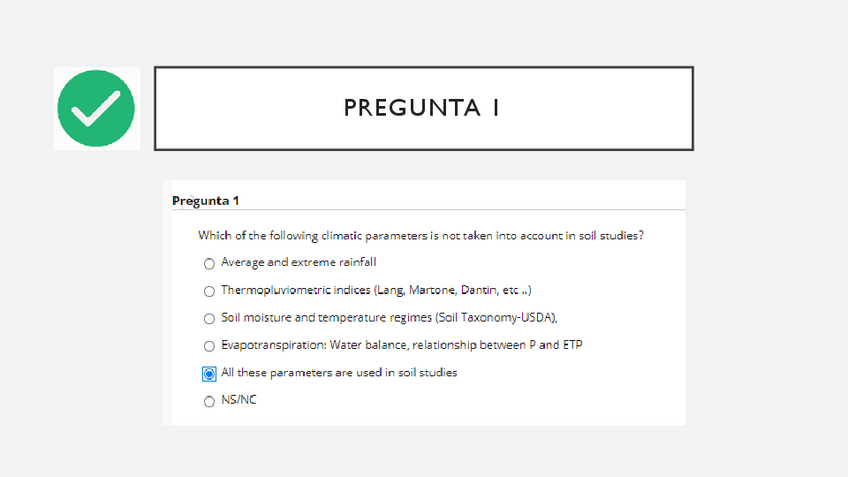
Task: Select the 'Evapotranspiration' option radio button
Action: 209,347
